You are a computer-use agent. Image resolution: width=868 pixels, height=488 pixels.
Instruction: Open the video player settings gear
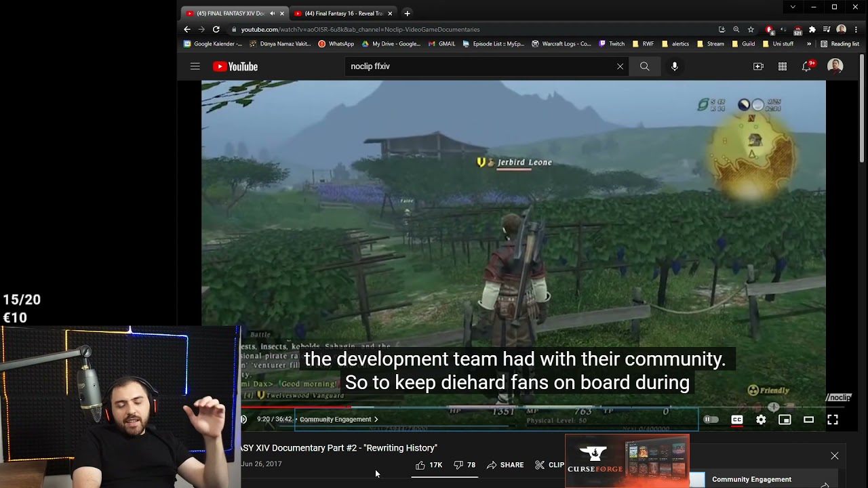pos(761,420)
